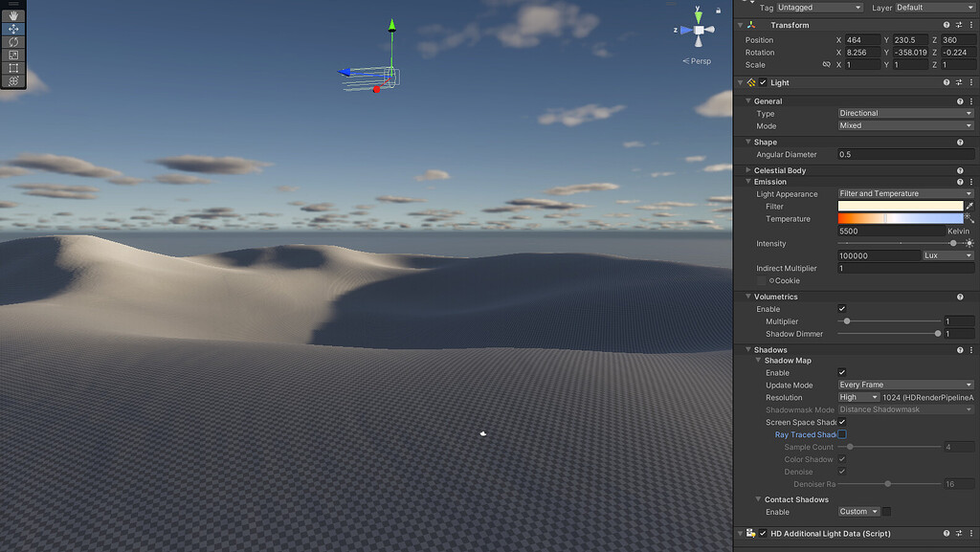Image resolution: width=980 pixels, height=552 pixels.
Task: Choose the Rect transform tool
Action: 12,68
